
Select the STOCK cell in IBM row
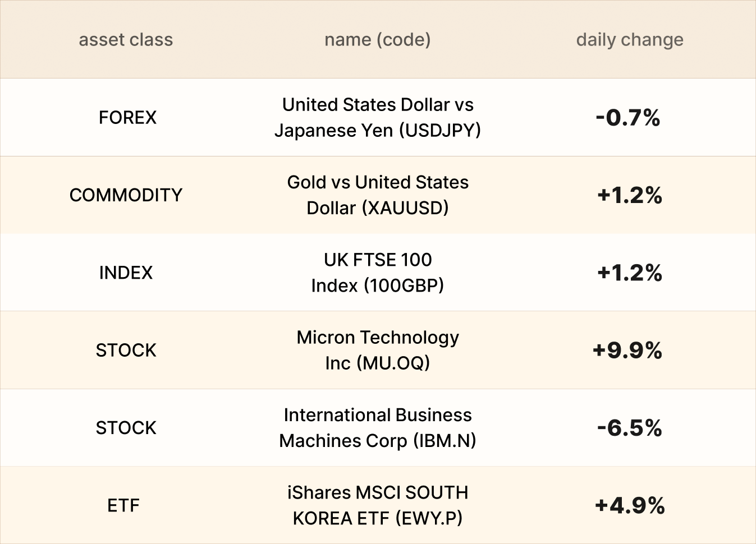click(126, 428)
